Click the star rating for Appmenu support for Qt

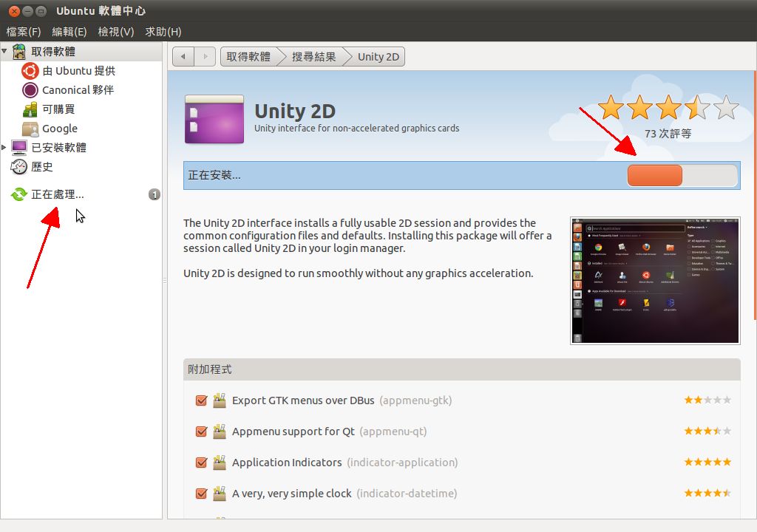pyautogui.click(x=707, y=431)
